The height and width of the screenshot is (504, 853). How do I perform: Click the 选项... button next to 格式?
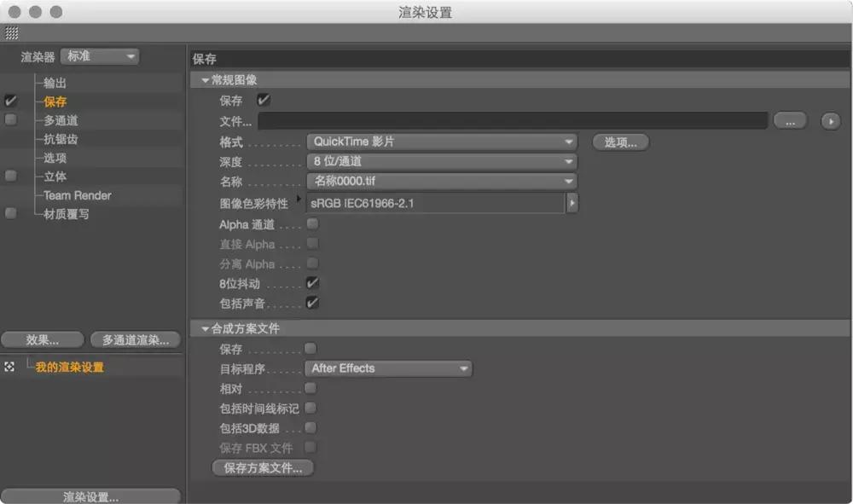[x=620, y=142]
